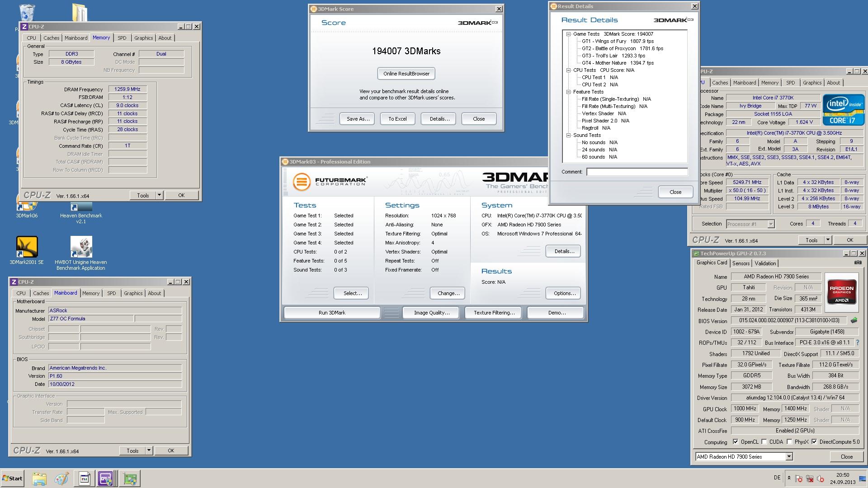Click Start button on taskbar
This screenshot has width=868, height=488.
[x=12, y=479]
